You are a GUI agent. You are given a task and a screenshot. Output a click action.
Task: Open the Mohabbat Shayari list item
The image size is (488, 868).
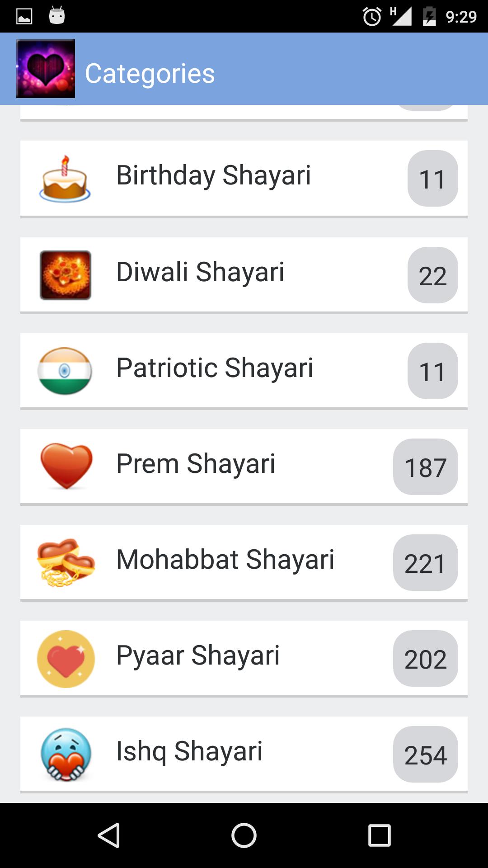tap(225, 560)
